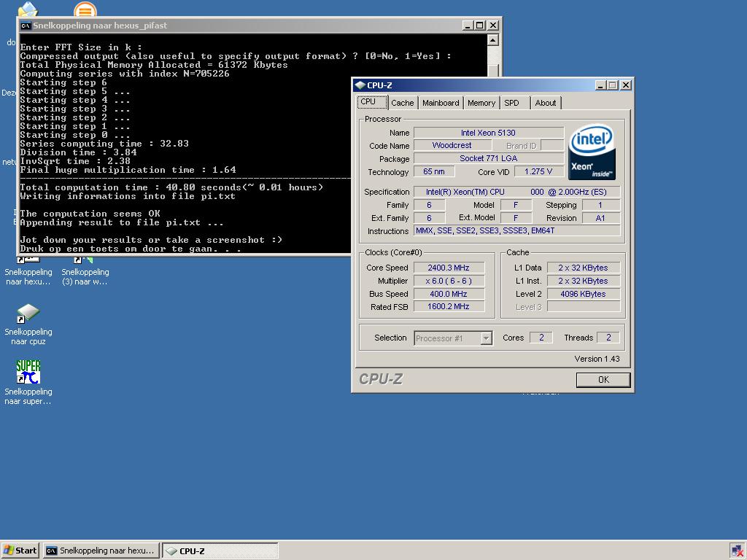This screenshot has width=747, height=560.
Task: Click the Multiplier value x 6.0
Action: tap(449, 281)
